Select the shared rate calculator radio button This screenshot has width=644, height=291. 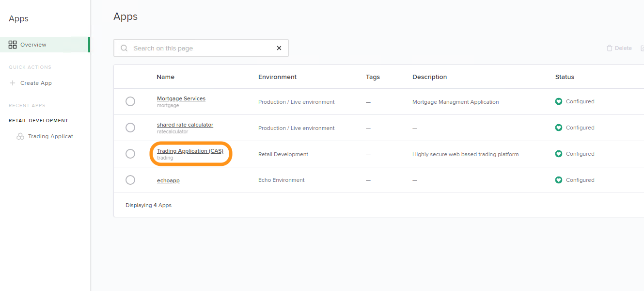(x=130, y=128)
